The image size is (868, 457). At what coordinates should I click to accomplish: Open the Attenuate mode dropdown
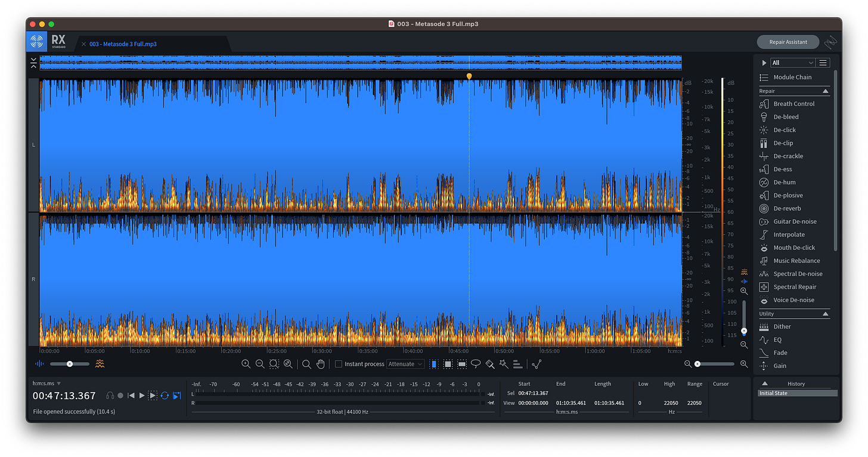[405, 364]
